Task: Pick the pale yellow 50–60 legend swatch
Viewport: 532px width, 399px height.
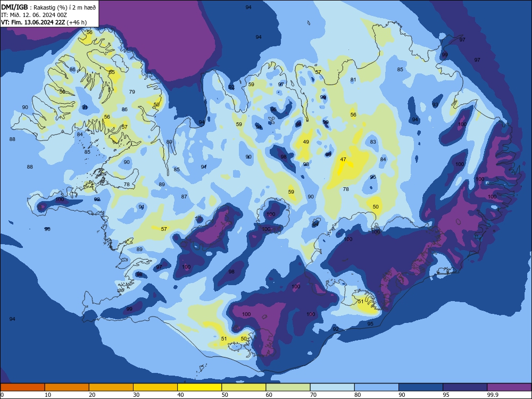Action: pyautogui.click(x=244, y=387)
